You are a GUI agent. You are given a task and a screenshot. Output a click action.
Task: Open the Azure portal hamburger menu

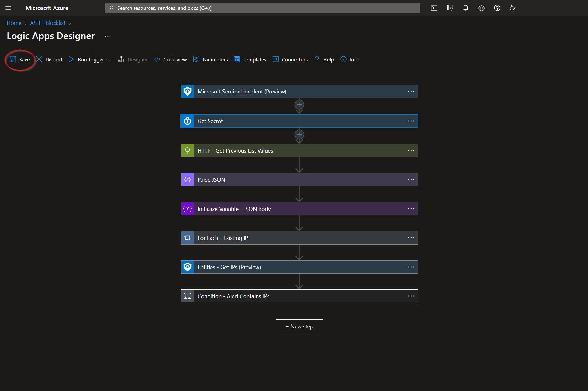click(x=8, y=8)
